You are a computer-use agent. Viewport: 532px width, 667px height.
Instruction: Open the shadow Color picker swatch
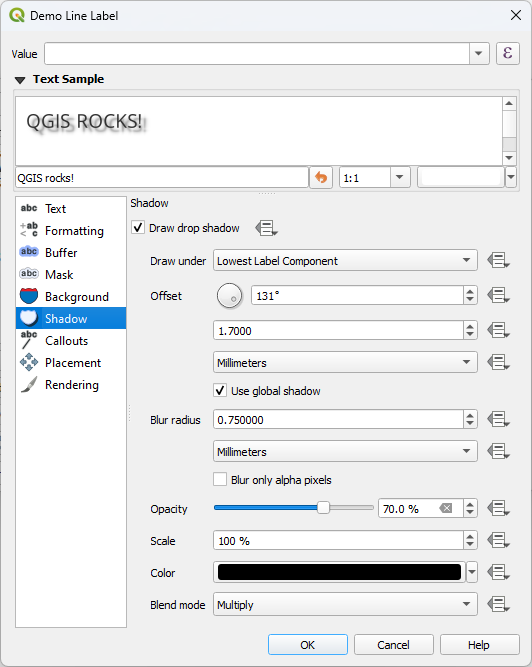339,572
